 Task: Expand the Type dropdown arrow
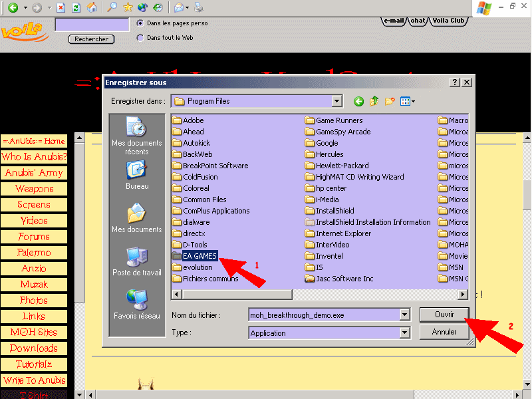tap(404, 333)
